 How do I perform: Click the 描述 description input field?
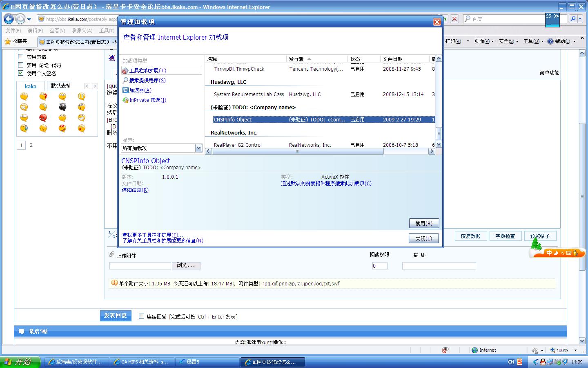click(439, 266)
